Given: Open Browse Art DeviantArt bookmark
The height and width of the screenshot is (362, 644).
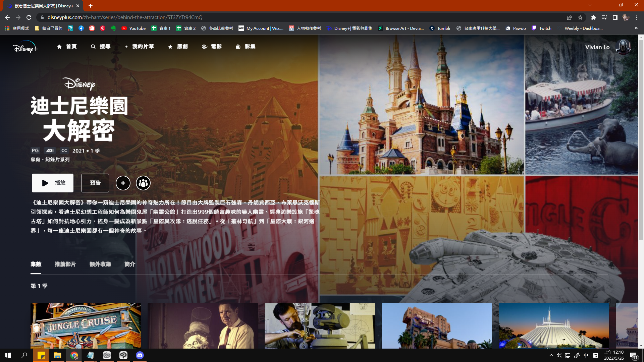Looking at the screenshot, I should coord(401,28).
